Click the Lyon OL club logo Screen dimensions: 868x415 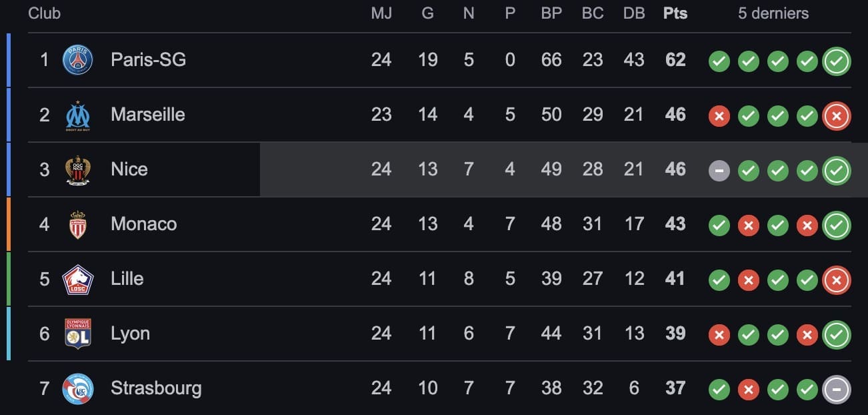[x=78, y=334]
